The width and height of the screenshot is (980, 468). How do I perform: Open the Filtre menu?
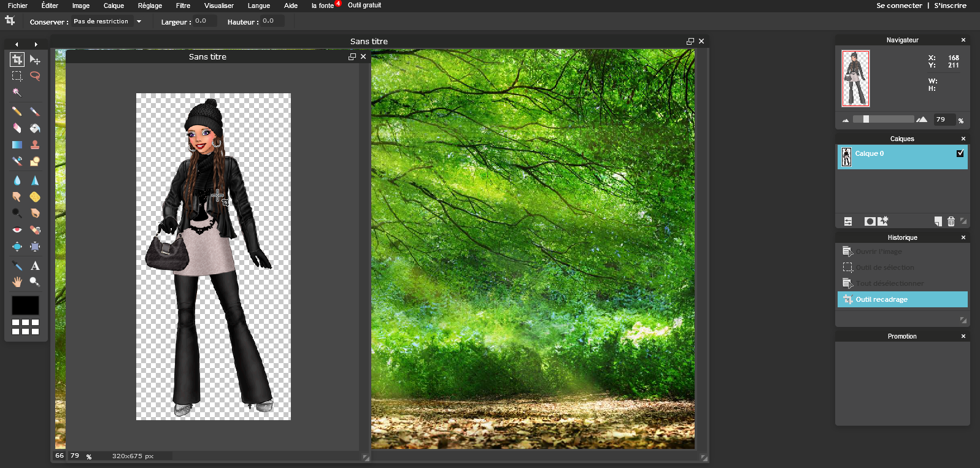pyautogui.click(x=183, y=6)
